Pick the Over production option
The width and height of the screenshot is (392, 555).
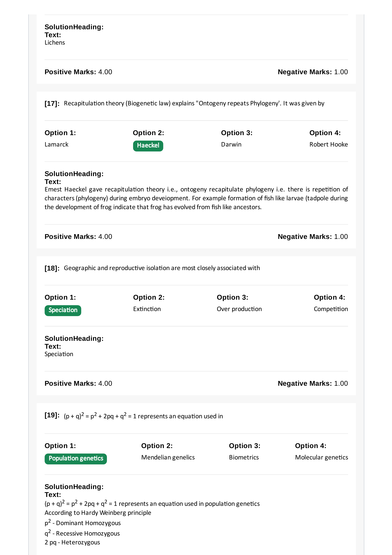239,309
